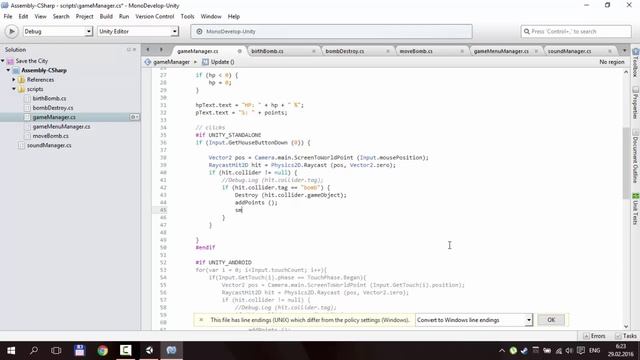Run the project with the Play button

click(11, 31)
